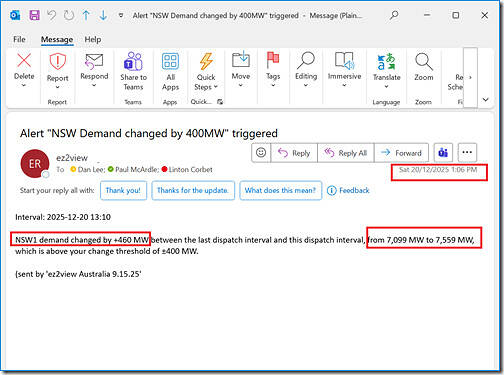Open the File menu
The width and height of the screenshot is (504, 375).
click(x=19, y=39)
